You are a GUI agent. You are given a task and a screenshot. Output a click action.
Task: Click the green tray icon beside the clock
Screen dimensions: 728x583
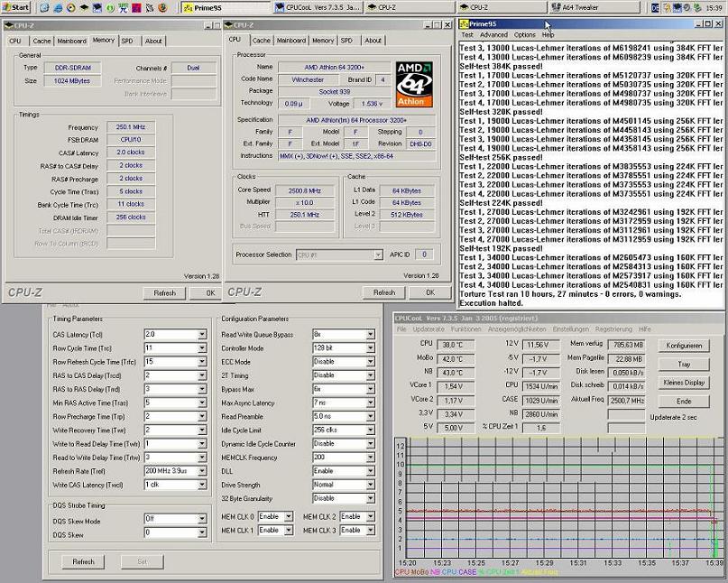click(697, 7)
